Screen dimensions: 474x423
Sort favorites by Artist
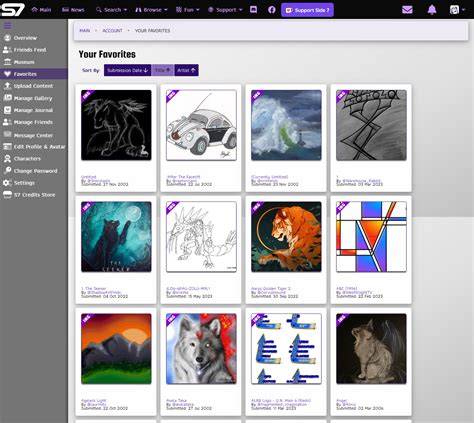click(x=186, y=70)
